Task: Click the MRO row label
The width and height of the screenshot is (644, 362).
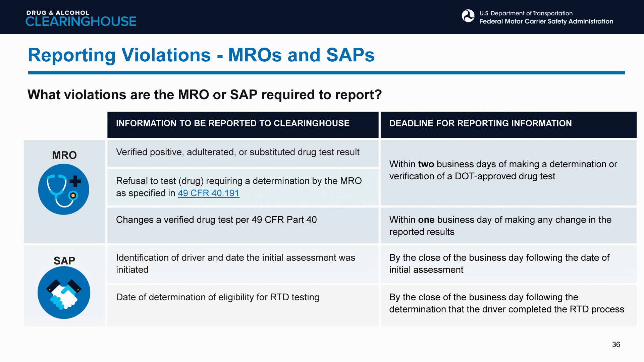Action: [64, 155]
